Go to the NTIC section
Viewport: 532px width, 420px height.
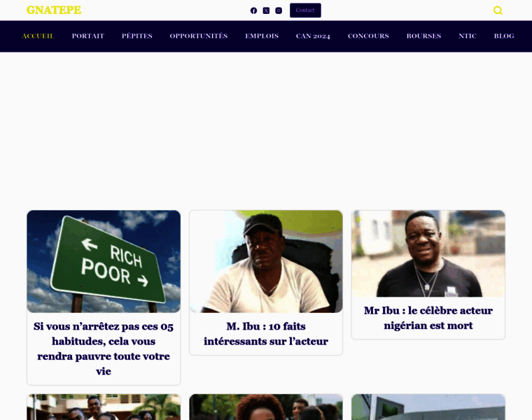point(468,36)
